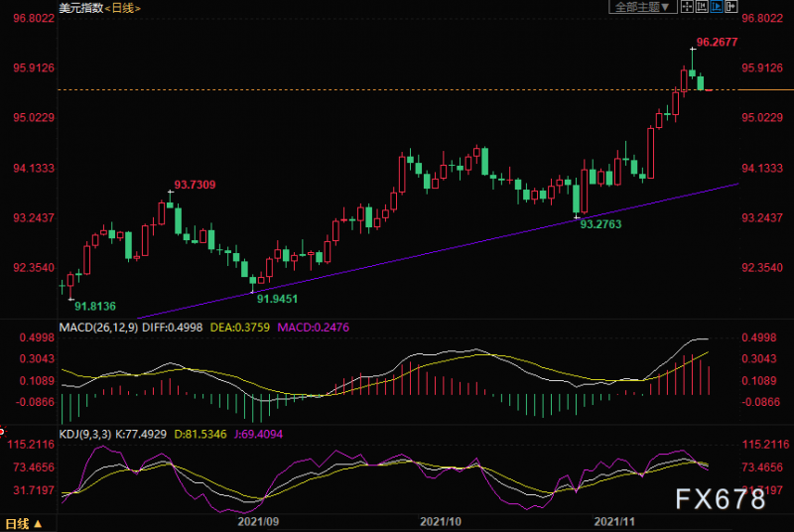This screenshot has height=532, width=794.
Task: Select the KDJ(9,3,3) indicator label
Action: 85,434
